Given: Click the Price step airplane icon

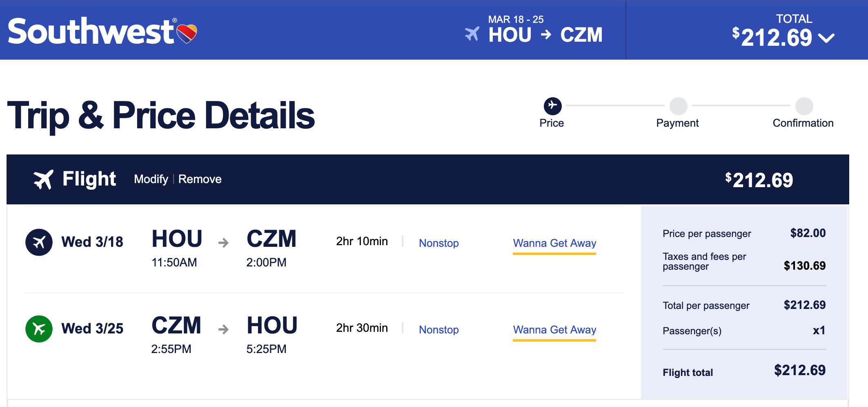Looking at the screenshot, I should click(x=552, y=106).
